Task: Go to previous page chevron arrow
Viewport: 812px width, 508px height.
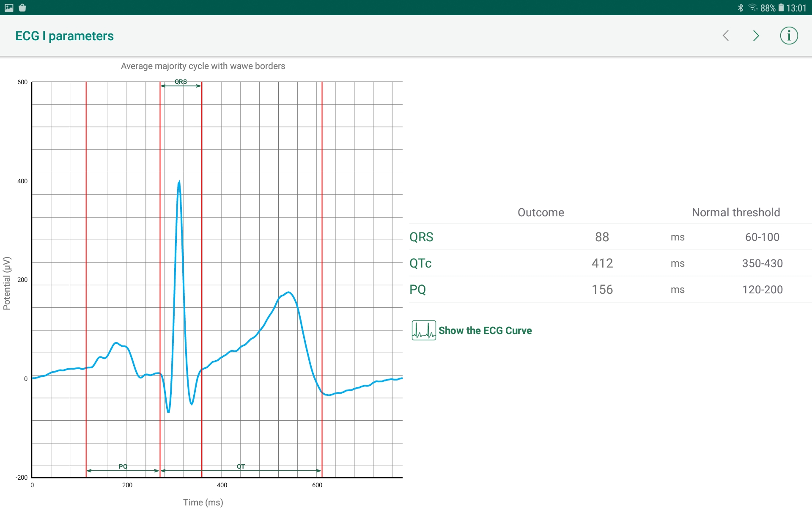Action: (x=726, y=36)
